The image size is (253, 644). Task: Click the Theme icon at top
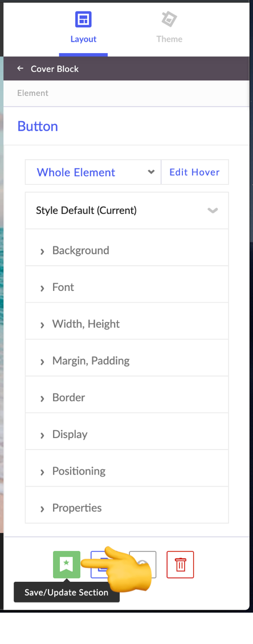(169, 19)
